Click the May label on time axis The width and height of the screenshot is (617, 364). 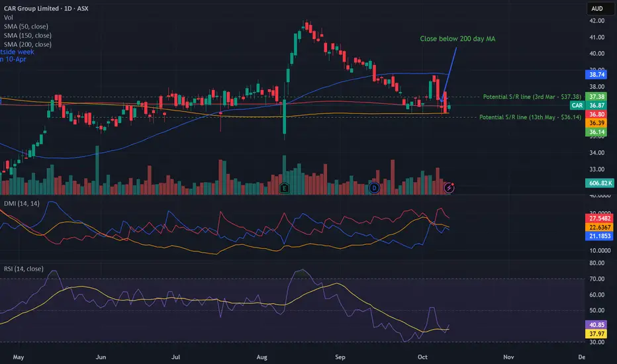[19, 357]
